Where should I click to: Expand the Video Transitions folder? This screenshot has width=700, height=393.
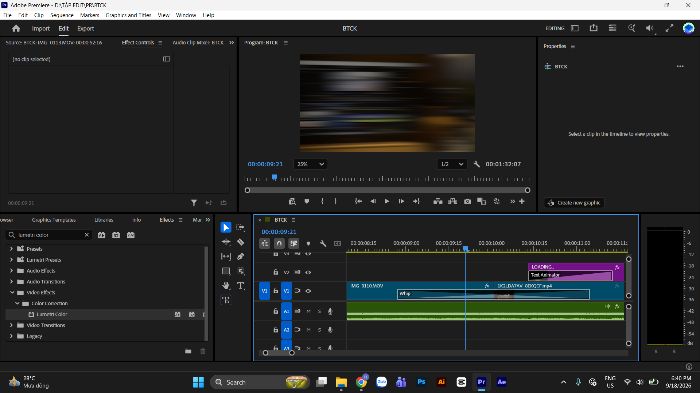pyautogui.click(x=11, y=325)
